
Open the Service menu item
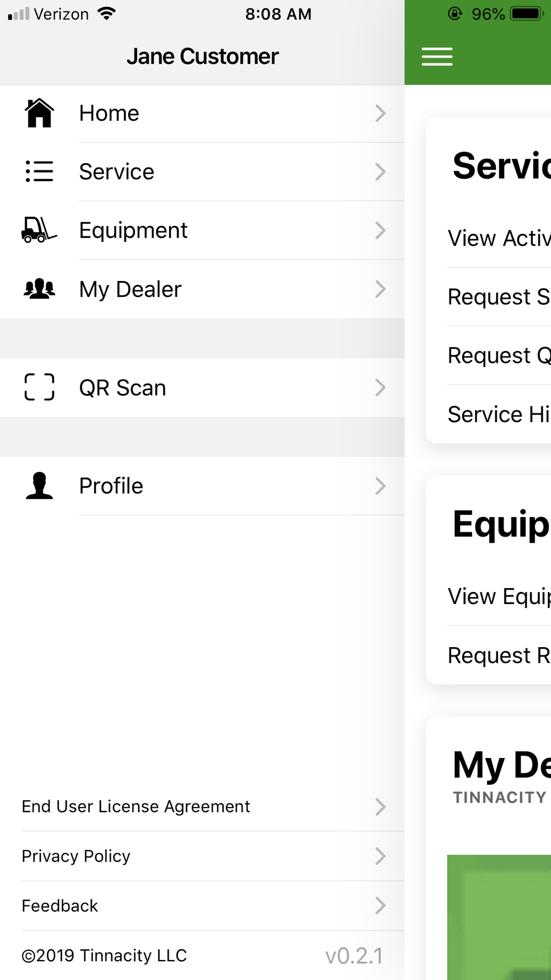(117, 171)
